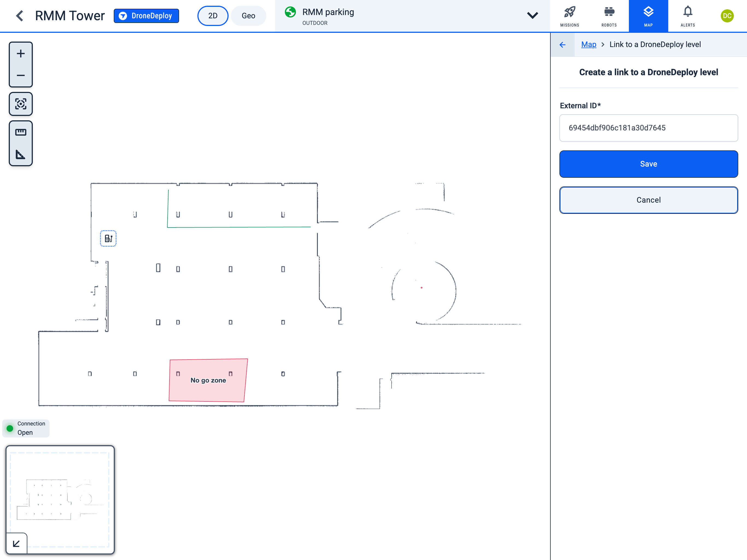Open the Missions section

pyautogui.click(x=570, y=16)
